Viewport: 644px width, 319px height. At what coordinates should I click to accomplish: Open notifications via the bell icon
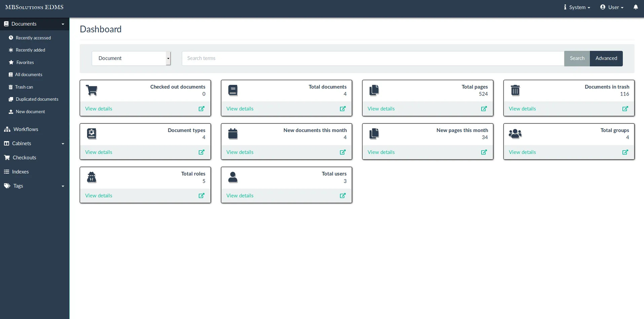point(635,7)
